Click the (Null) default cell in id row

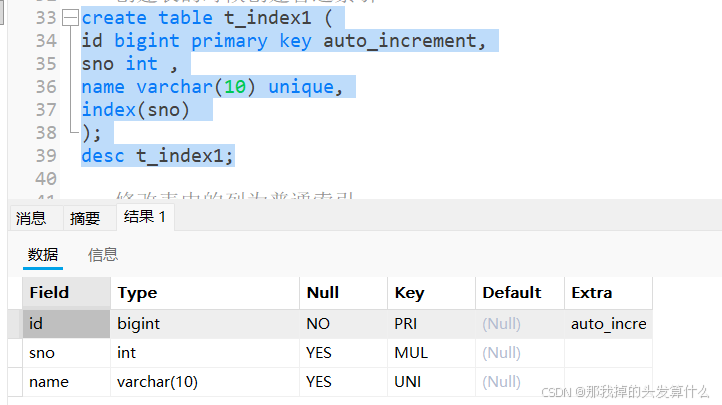(520, 324)
